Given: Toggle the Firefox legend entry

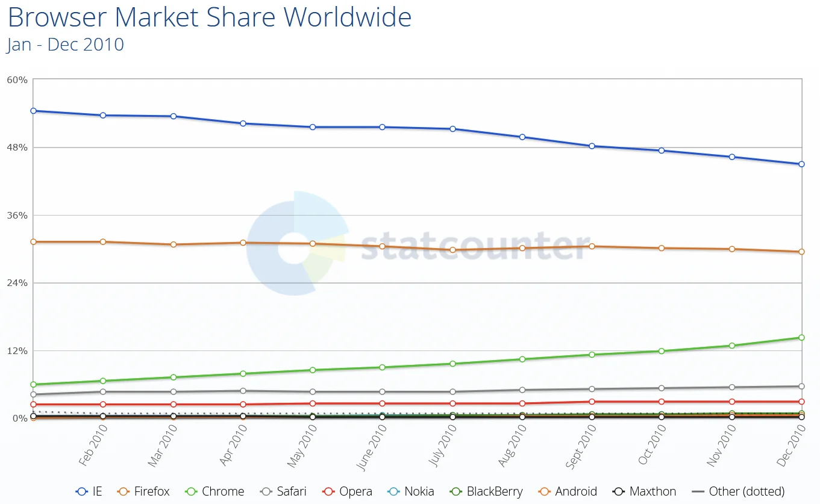Looking at the screenshot, I should click(x=144, y=491).
